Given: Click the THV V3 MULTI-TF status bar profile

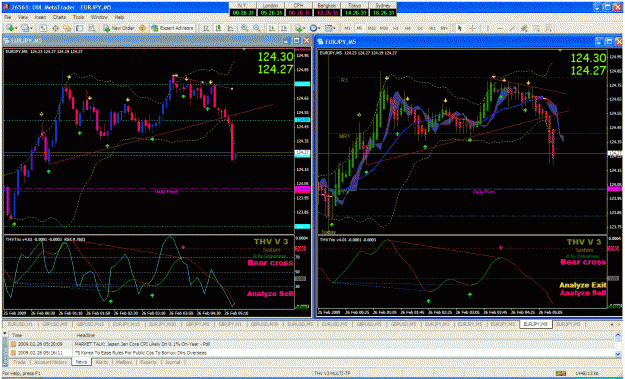Looking at the screenshot, I should (332, 373).
